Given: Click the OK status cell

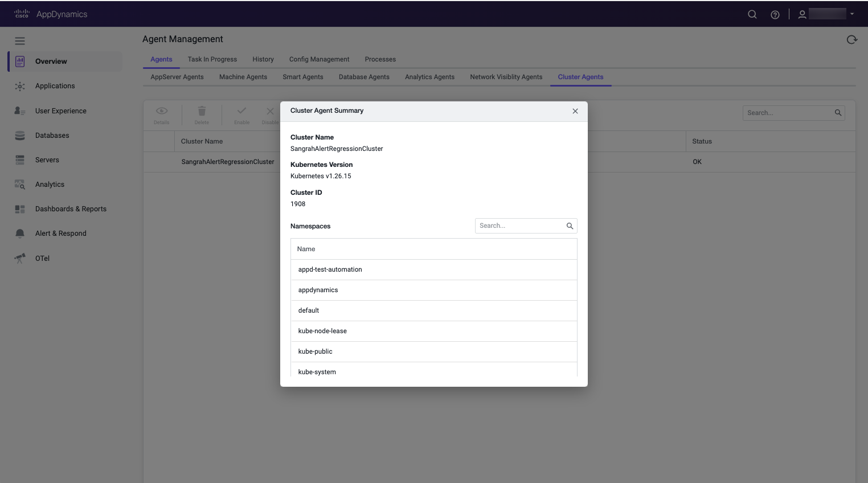Looking at the screenshot, I should click(697, 162).
